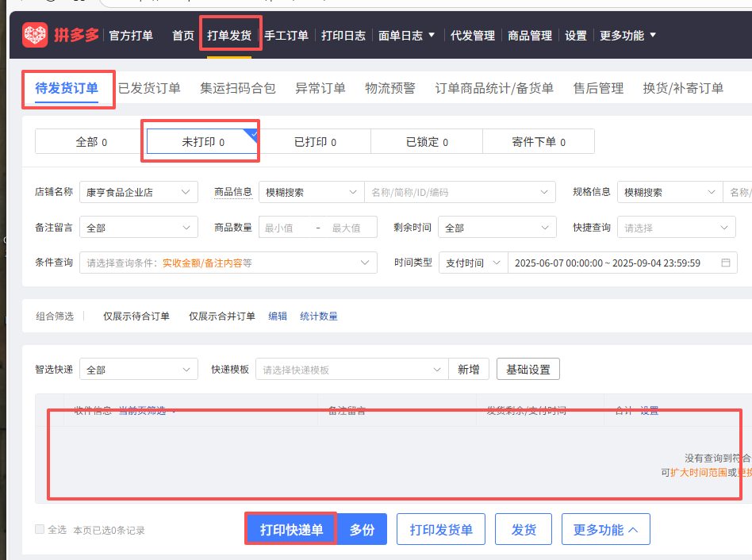Click the 商品数量 最大值 input field
This screenshot has width=752, height=560.
tap(350, 228)
